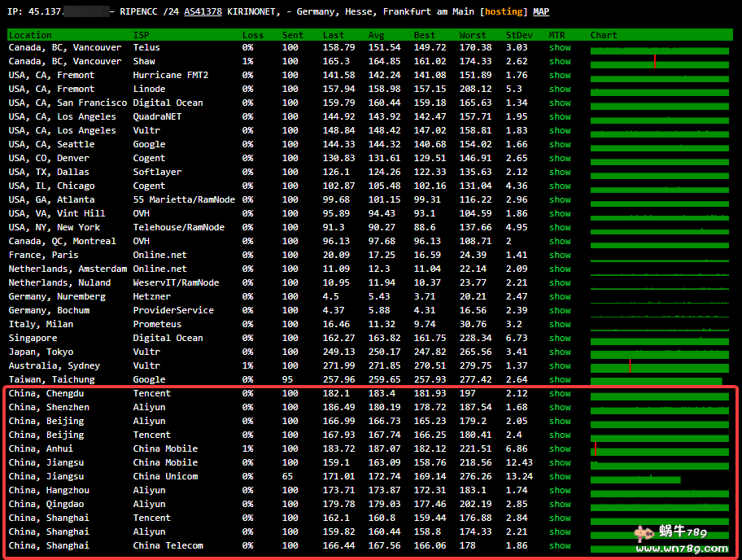The height and width of the screenshot is (560, 742).
Task: Show MTR for Chengdu Tencent row
Action: (560, 393)
